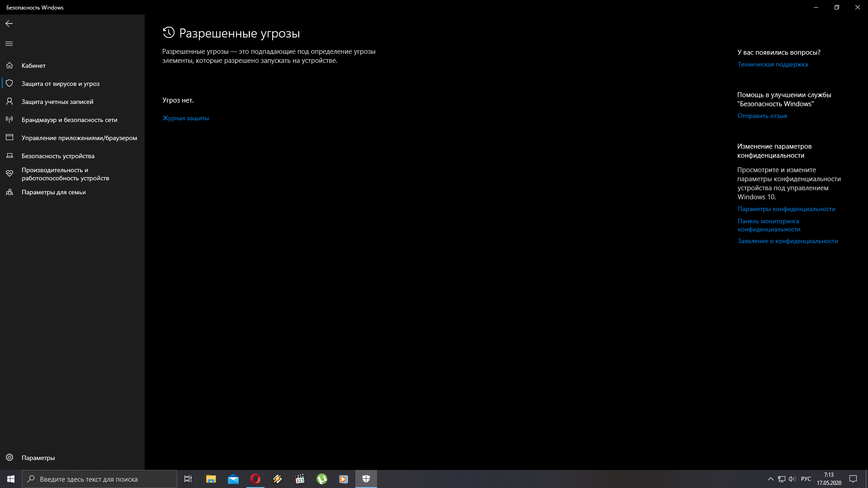Screen dimensions: 868x488
Task: Open the notification center icon
Action: pyautogui.click(x=853, y=479)
